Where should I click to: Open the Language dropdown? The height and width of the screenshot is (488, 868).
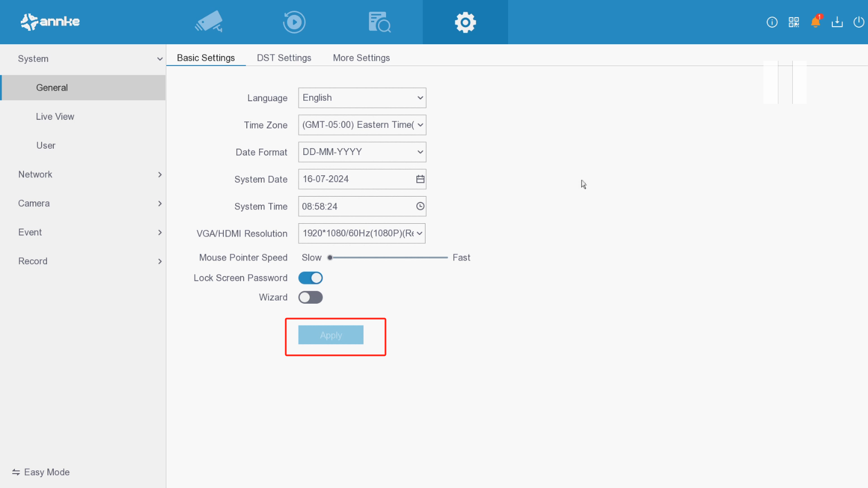[362, 98]
